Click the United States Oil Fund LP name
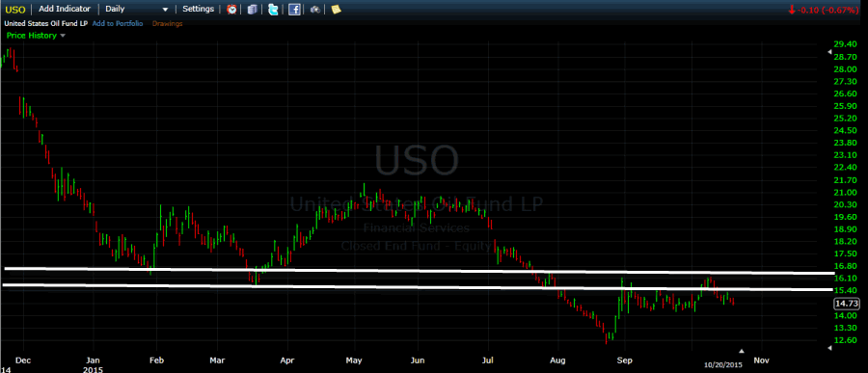The image size is (868, 373). point(46,24)
